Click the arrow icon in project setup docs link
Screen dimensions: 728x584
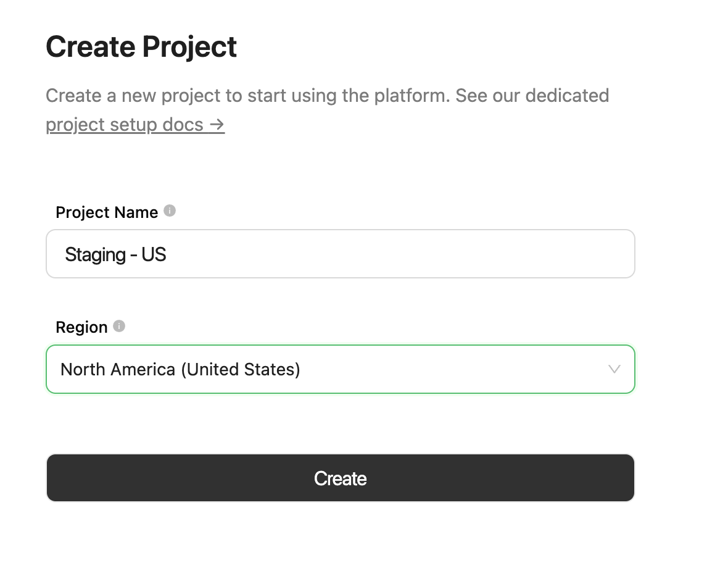tap(216, 125)
